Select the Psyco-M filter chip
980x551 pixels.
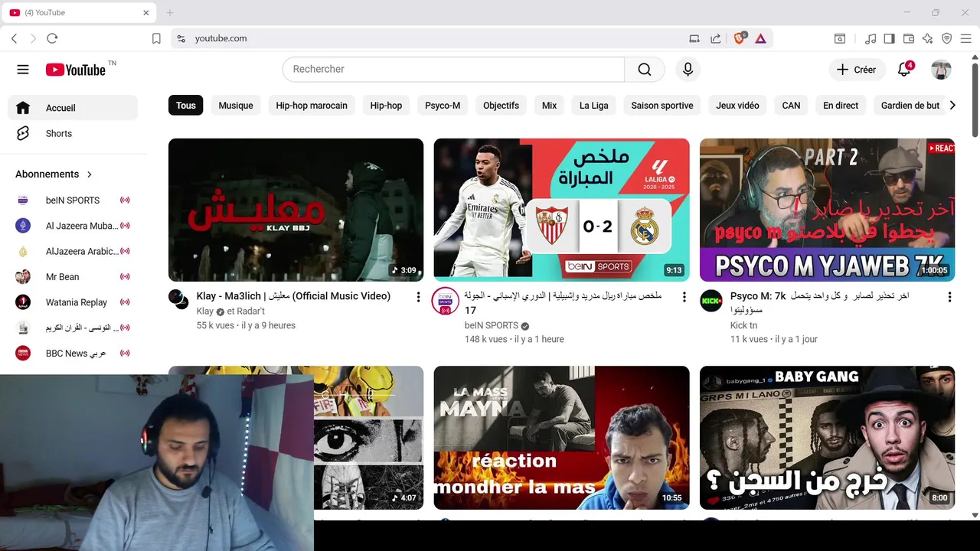(443, 106)
